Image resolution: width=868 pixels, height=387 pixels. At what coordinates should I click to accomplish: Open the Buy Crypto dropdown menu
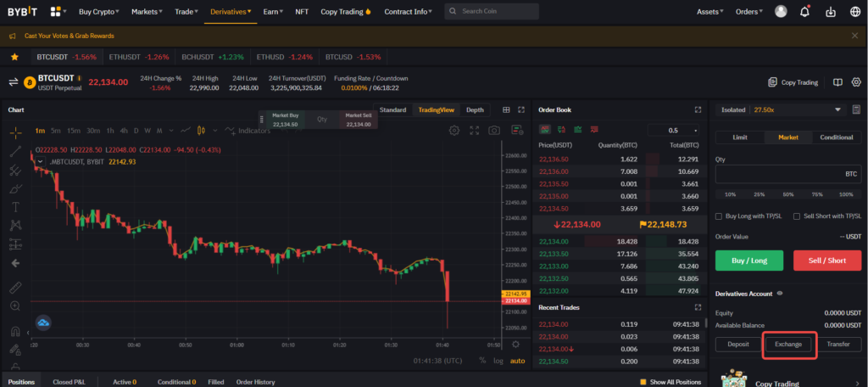99,12
